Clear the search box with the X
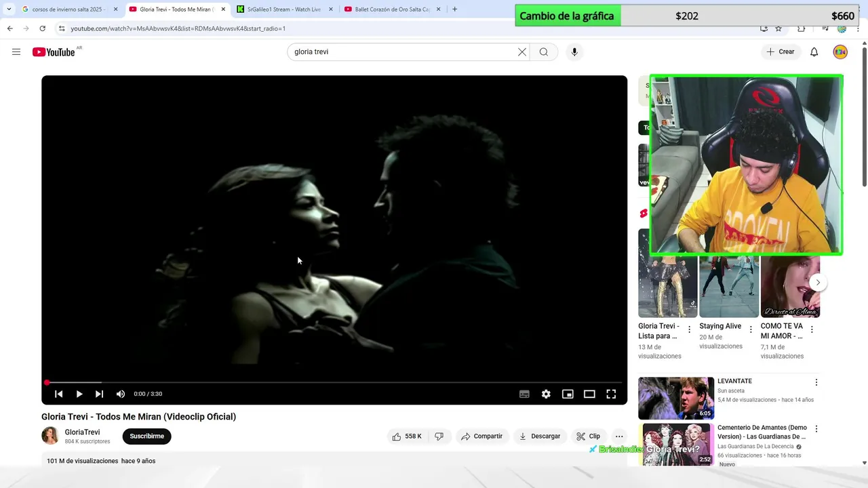Viewport: 868px width, 488px height. point(522,52)
